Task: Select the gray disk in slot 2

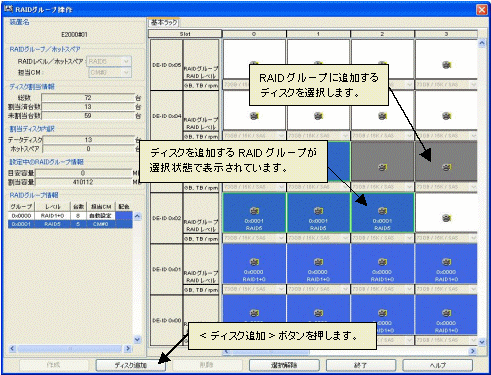Action: tap(382, 161)
